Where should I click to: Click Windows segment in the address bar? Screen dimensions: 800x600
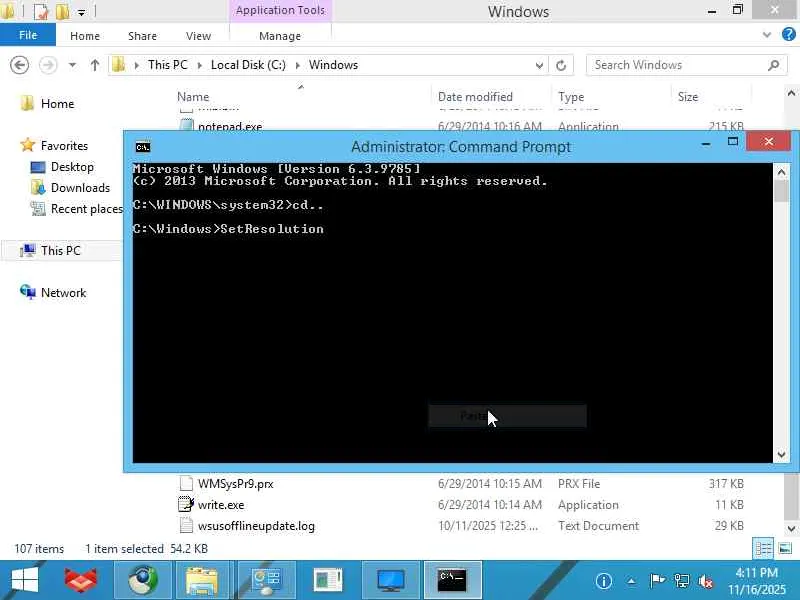pos(333,65)
